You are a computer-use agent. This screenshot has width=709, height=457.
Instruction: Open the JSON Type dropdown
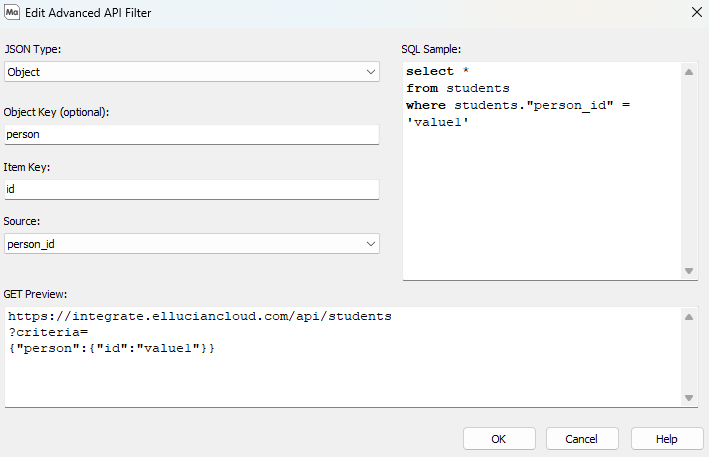(191, 72)
